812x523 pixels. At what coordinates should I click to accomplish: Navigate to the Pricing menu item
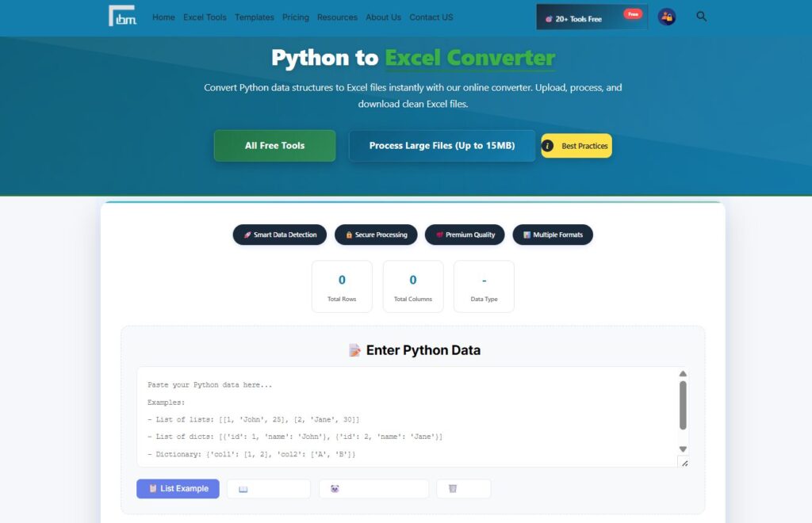click(x=295, y=17)
